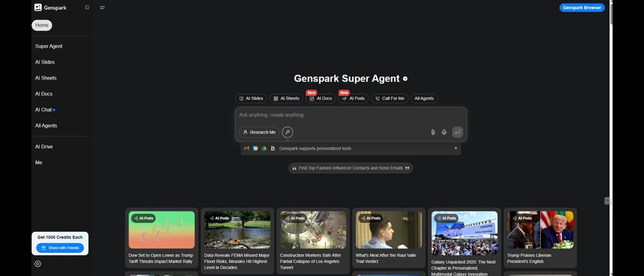
Task: Click the Gmail icon in tools banner
Action: [247, 148]
